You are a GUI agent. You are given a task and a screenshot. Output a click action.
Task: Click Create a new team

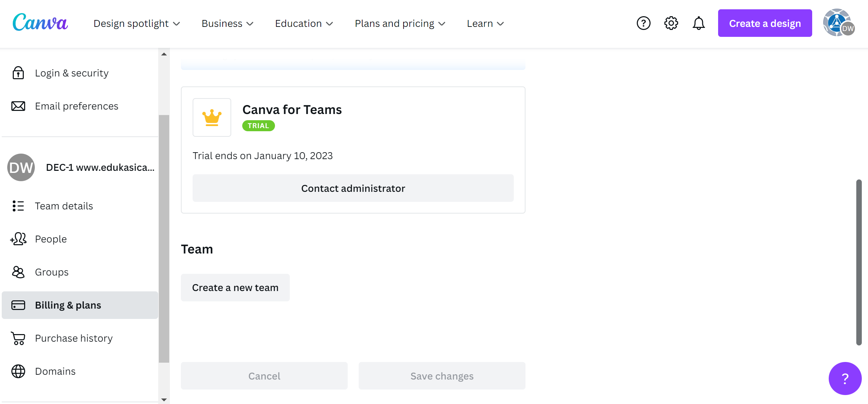235,288
